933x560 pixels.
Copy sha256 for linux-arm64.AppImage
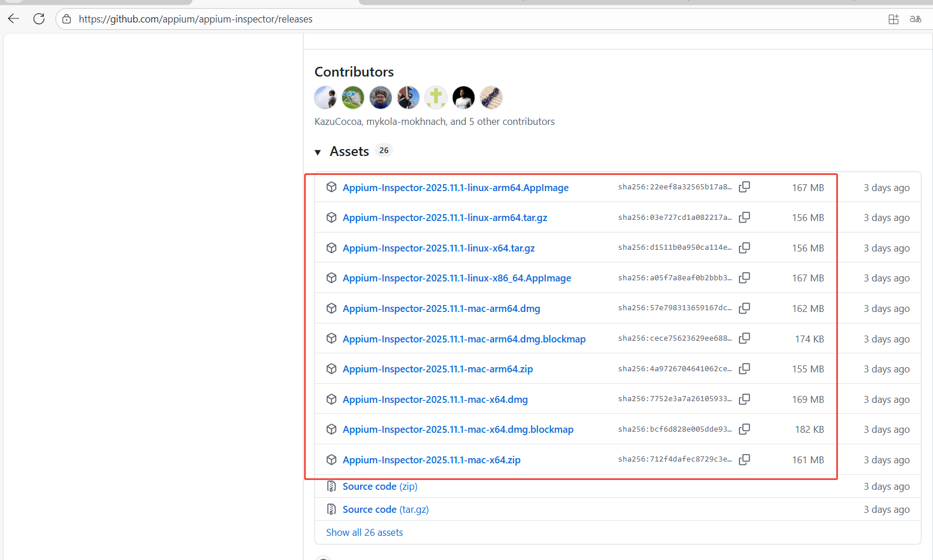click(745, 187)
